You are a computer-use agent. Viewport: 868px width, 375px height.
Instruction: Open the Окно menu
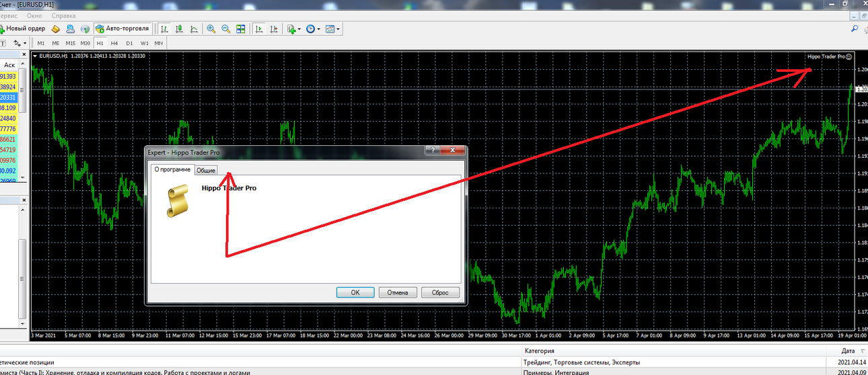(34, 15)
